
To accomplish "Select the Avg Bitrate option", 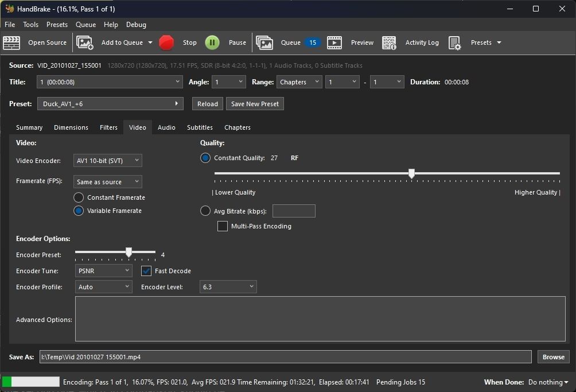I will tap(205, 211).
